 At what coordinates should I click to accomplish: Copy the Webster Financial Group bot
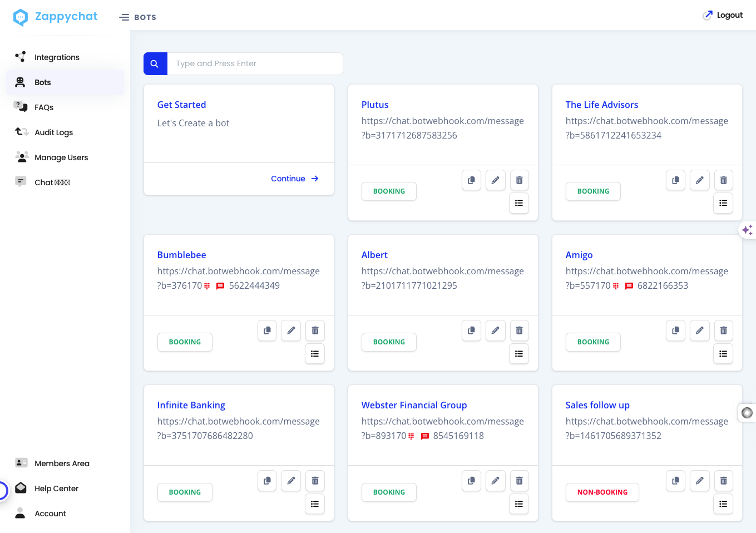(x=471, y=481)
